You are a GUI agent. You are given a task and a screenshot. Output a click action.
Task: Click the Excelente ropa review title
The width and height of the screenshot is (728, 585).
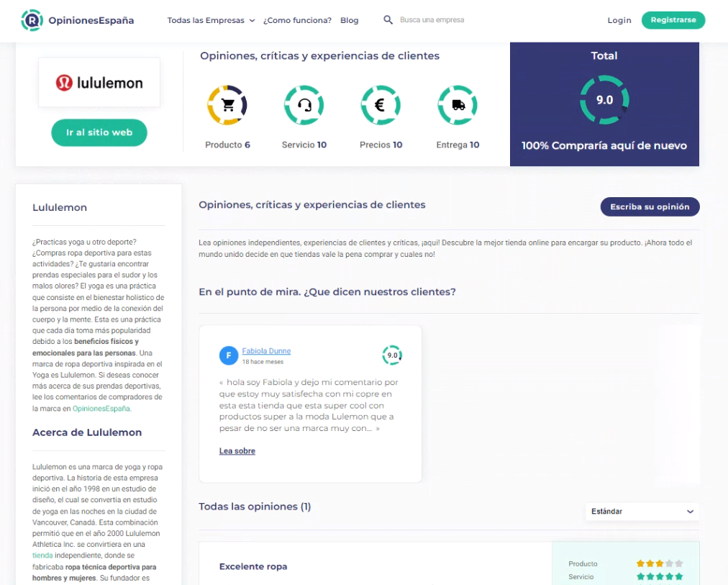coord(253,566)
